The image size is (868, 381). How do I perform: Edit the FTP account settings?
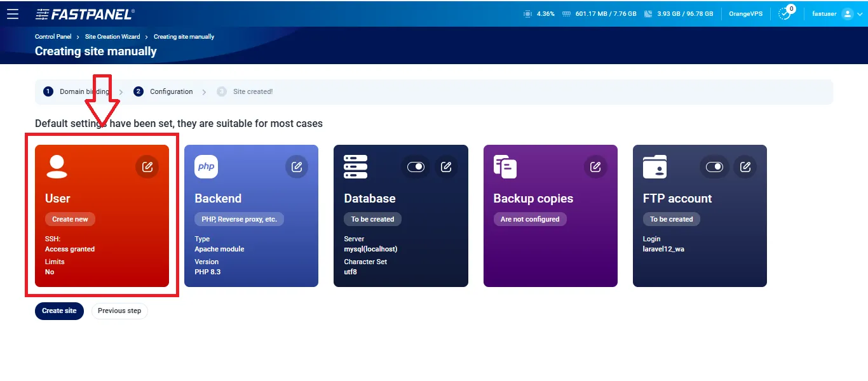tap(745, 167)
